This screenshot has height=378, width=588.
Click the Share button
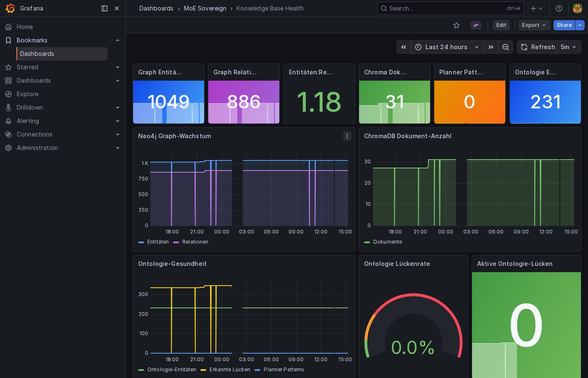(x=564, y=25)
